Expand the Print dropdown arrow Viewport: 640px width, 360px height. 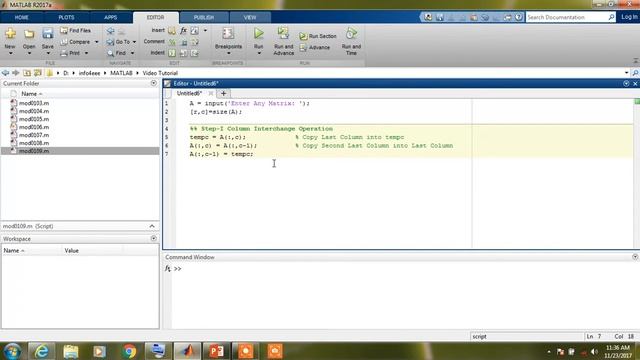[86, 53]
